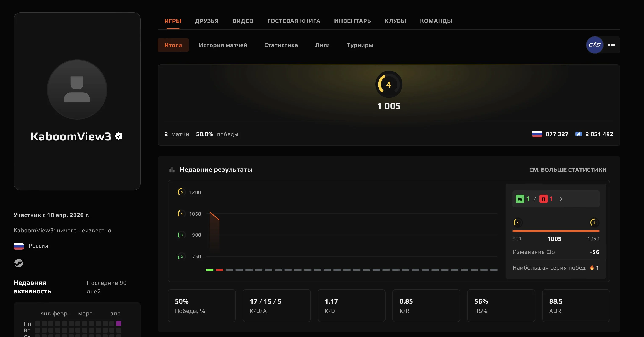The width and height of the screenshot is (644, 337).
Task: Open the ИНВЕНТАРЬ tab
Action: tap(352, 21)
